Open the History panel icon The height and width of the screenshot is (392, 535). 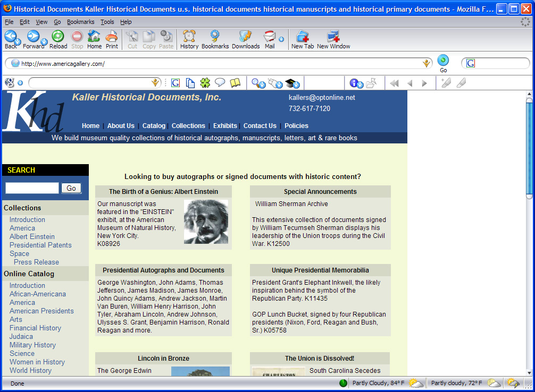189,36
